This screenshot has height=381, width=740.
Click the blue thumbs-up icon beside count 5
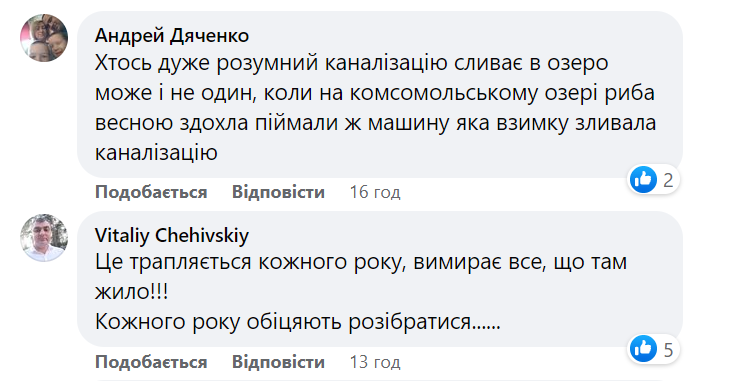click(643, 349)
